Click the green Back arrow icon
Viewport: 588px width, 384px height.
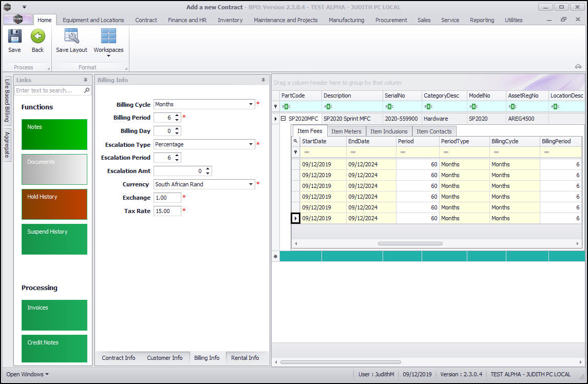pyautogui.click(x=37, y=36)
